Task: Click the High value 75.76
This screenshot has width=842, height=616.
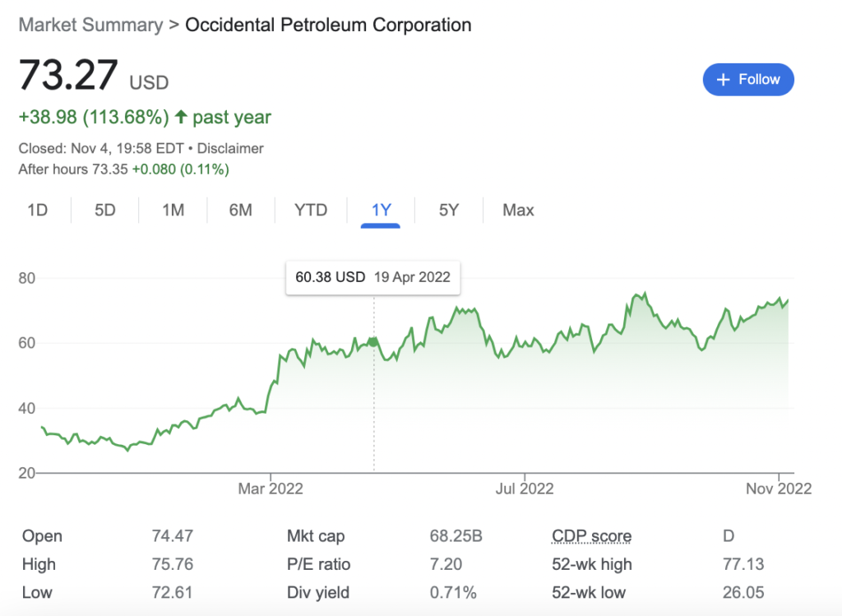Action: [x=173, y=564]
